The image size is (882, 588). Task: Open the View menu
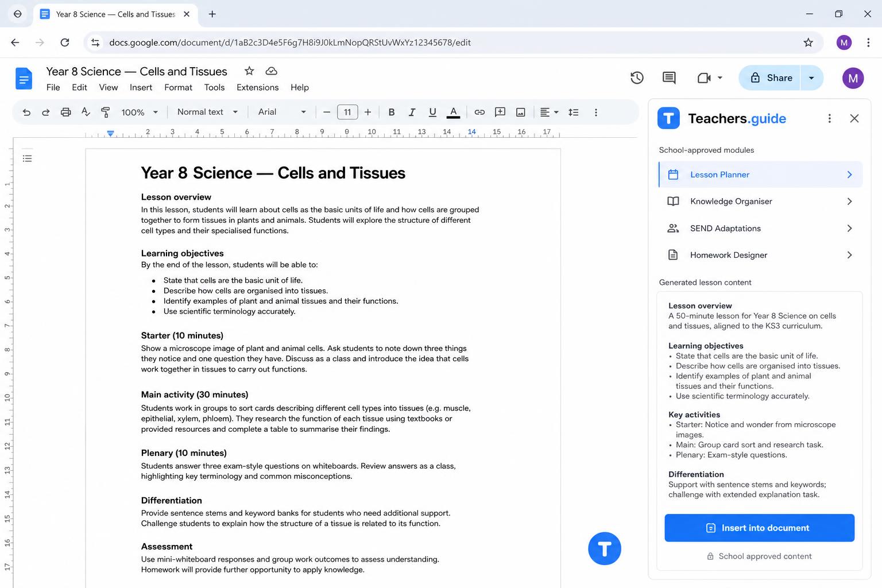point(109,87)
